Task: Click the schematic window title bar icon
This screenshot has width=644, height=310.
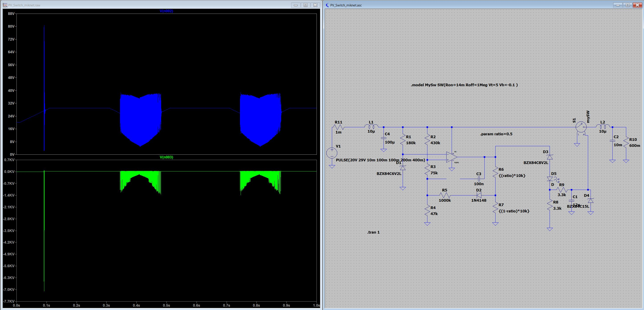Action: click(x=327, y=5)
